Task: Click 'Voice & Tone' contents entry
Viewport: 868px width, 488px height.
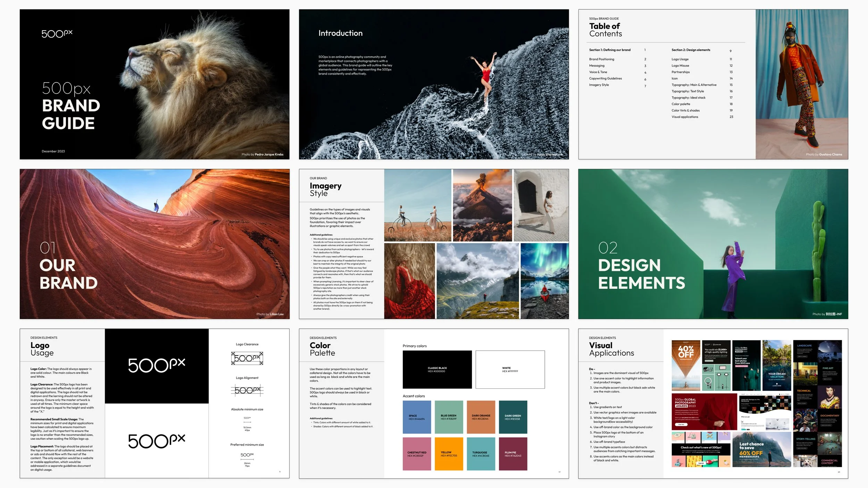Action: [598, 72]
